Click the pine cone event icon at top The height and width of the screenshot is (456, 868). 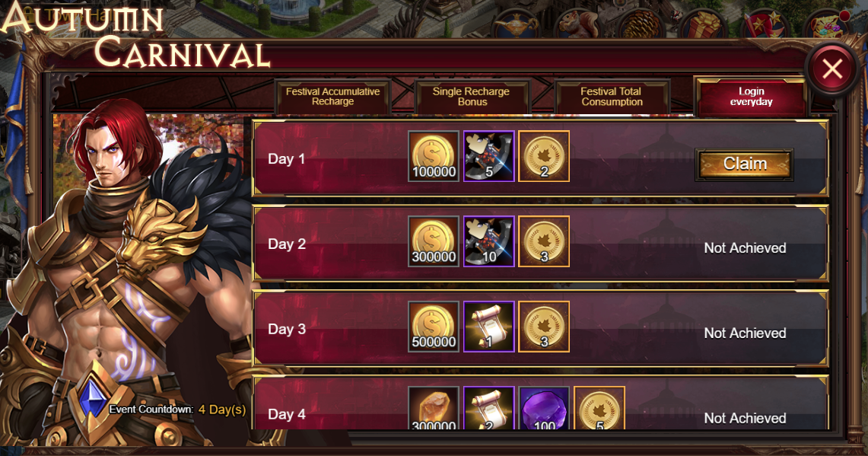[641, 24]
